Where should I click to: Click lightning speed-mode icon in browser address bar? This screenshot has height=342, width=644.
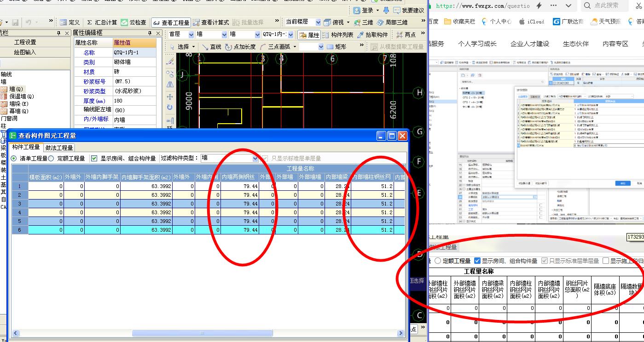pos(539,6)
